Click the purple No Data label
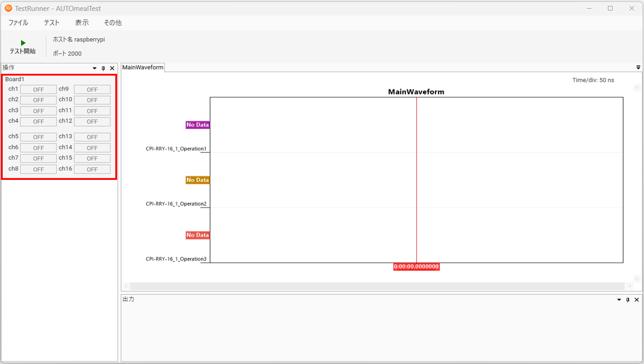Screen dimensions: 644x364 (x=197, y=125)
